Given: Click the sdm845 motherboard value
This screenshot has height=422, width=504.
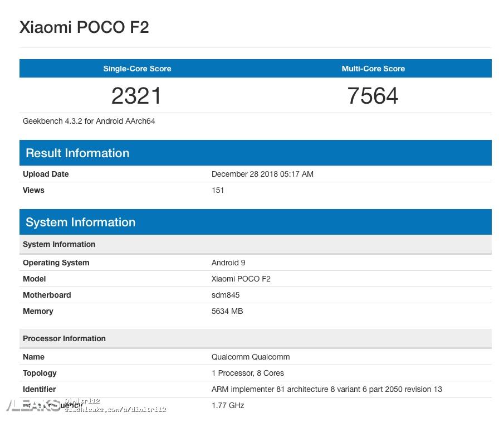Looking at the screenshot, I should click(x=226, y=295).
